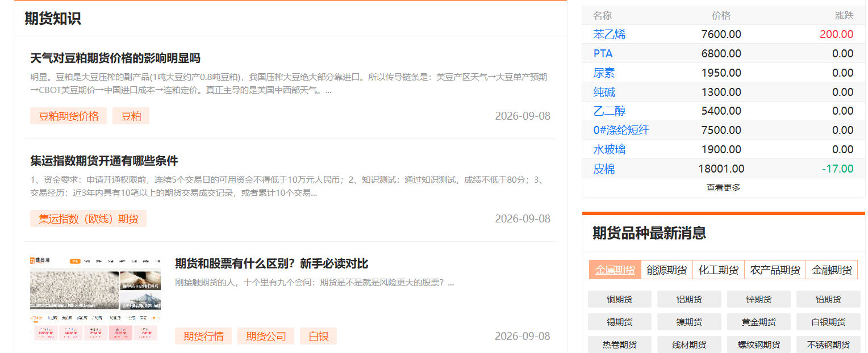Open 尿素 in the price table
The height and width of the screenshot is (353, 868).
[604, 73]
